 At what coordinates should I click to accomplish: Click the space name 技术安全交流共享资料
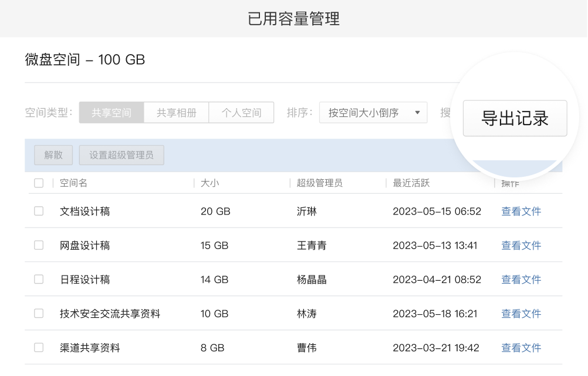click(110, 314)
